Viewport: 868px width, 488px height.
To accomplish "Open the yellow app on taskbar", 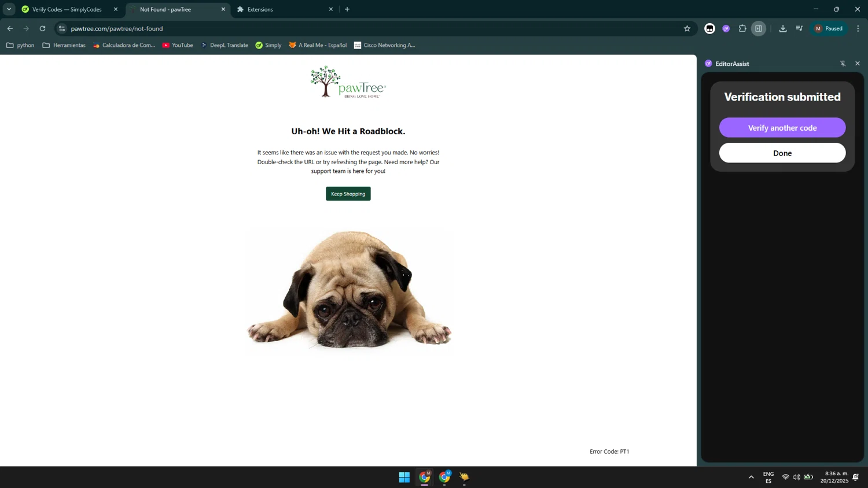I will point(464,477).
